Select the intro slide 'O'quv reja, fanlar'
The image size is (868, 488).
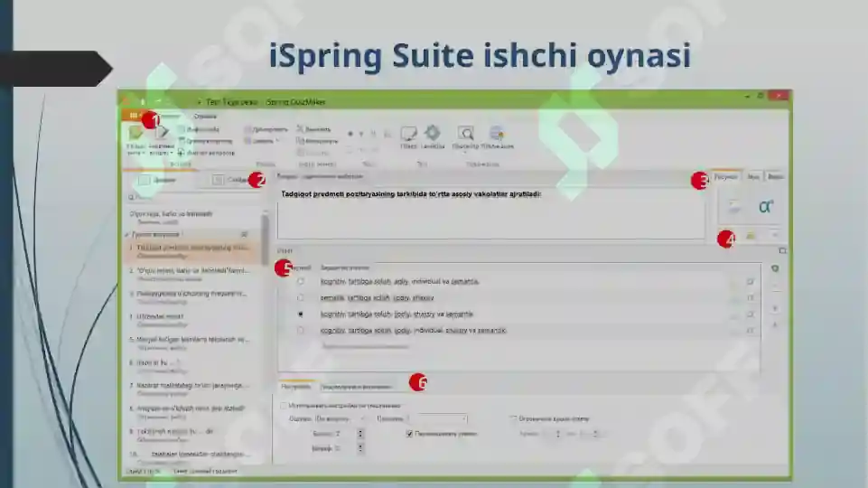(194, 217)
